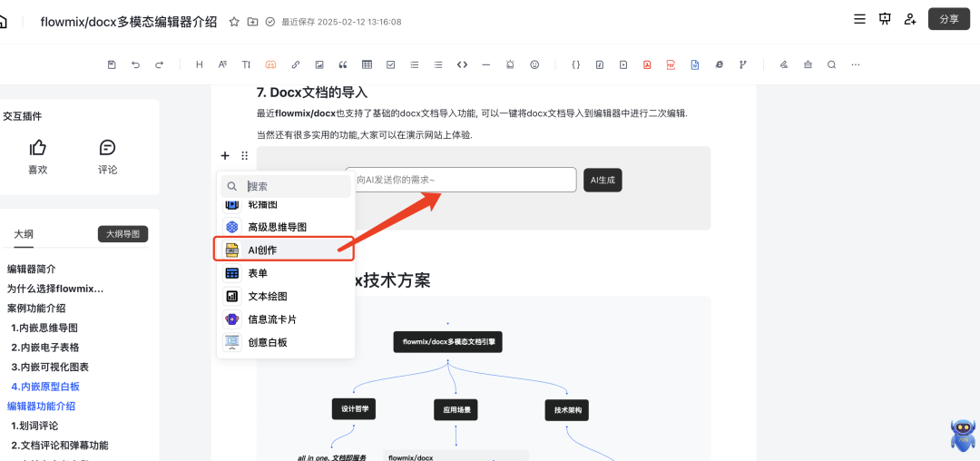The image size is (980, 461).
Task: Click the save document toolbar icon
Action: 112,64
